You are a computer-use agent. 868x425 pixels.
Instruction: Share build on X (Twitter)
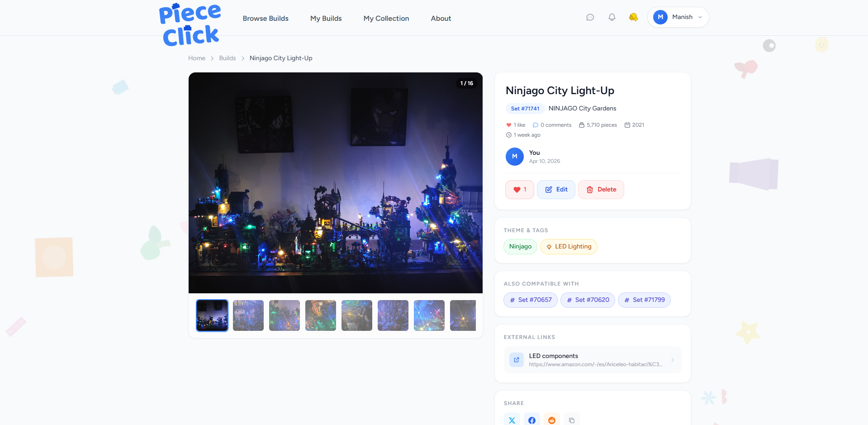512,420
